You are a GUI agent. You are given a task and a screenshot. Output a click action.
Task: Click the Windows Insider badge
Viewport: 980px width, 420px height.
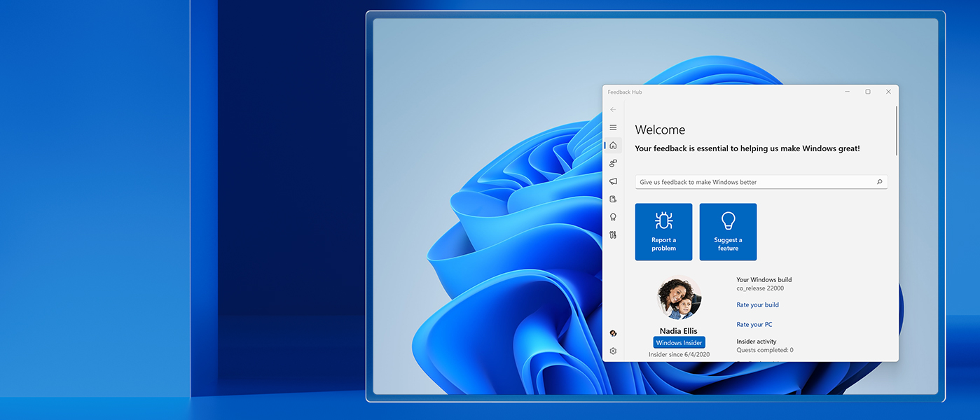point(679,342)
